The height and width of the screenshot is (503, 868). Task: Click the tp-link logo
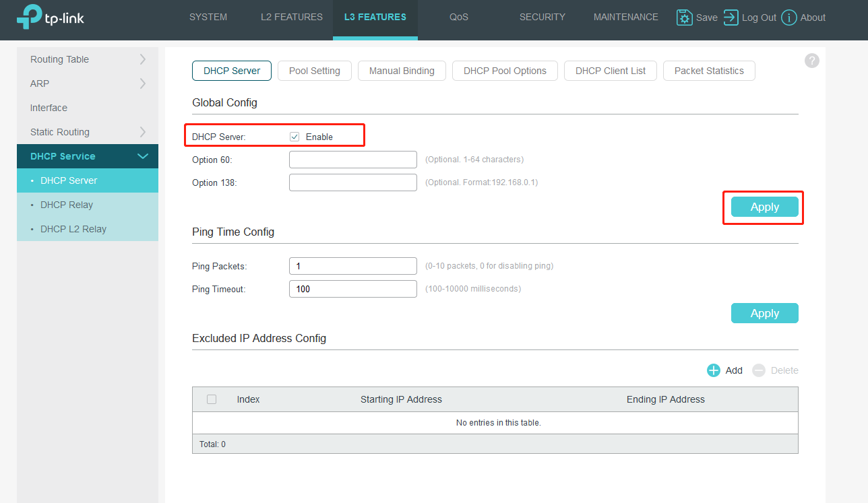[x=51, y=18]
